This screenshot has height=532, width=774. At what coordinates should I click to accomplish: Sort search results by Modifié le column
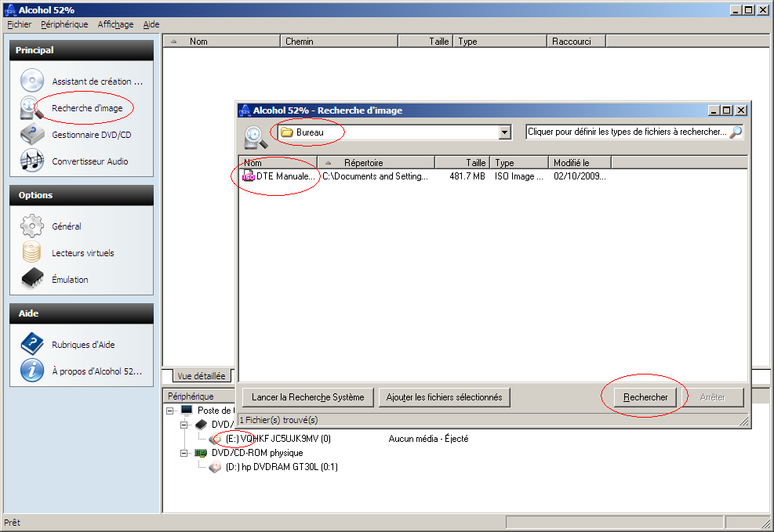[x=580, y=163]
